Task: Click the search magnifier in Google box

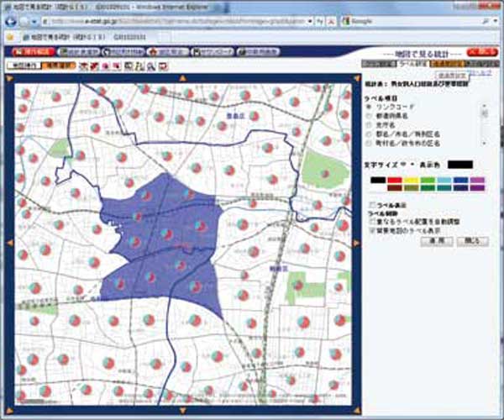Action: coord(486,21)
